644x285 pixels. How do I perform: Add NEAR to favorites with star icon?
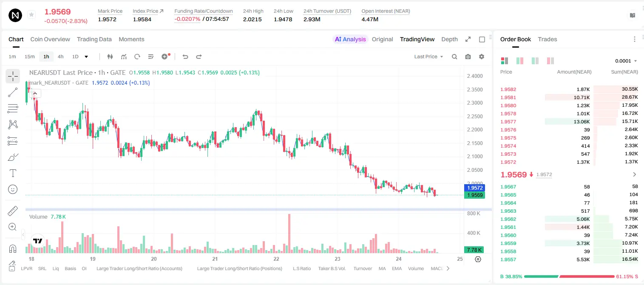31,15
